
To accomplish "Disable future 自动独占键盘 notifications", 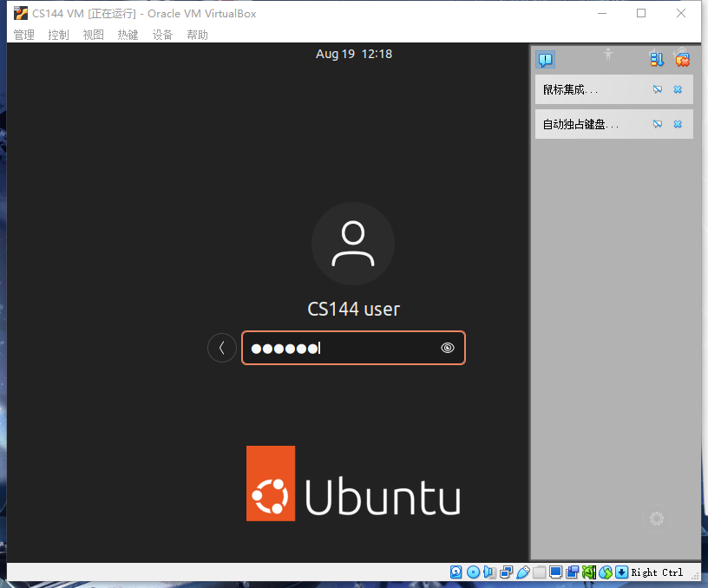I will pos(658,124).
